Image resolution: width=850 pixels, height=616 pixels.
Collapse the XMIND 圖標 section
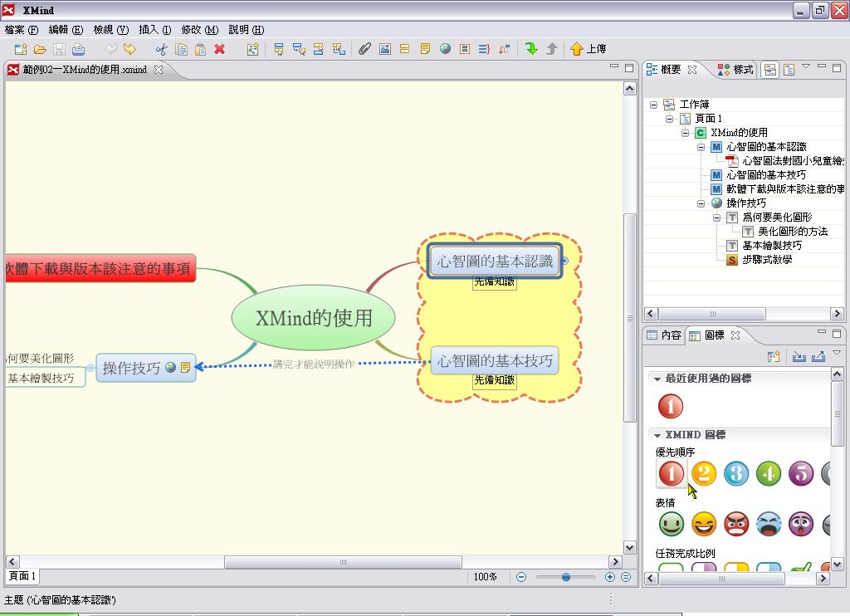[657, 435]
